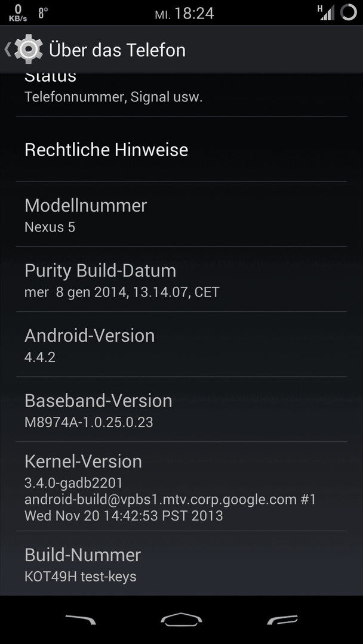Tap the Kernel-Version entry
The width and height of the screenshot is (363, 644).
(x=181, y=487)
